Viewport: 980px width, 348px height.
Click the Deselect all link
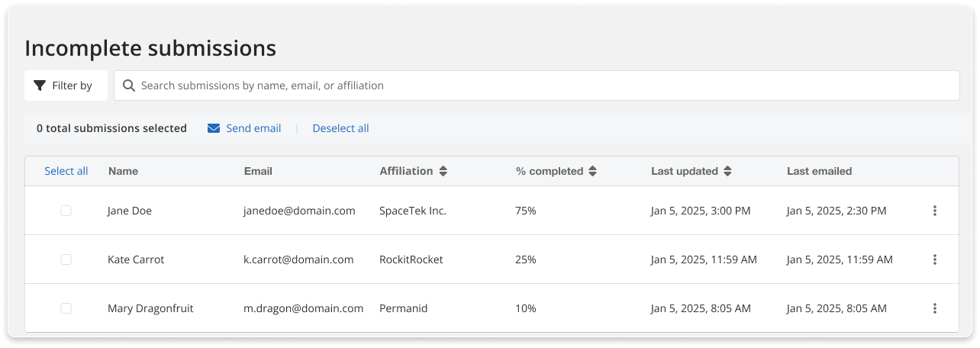click(x=340, y=128)
